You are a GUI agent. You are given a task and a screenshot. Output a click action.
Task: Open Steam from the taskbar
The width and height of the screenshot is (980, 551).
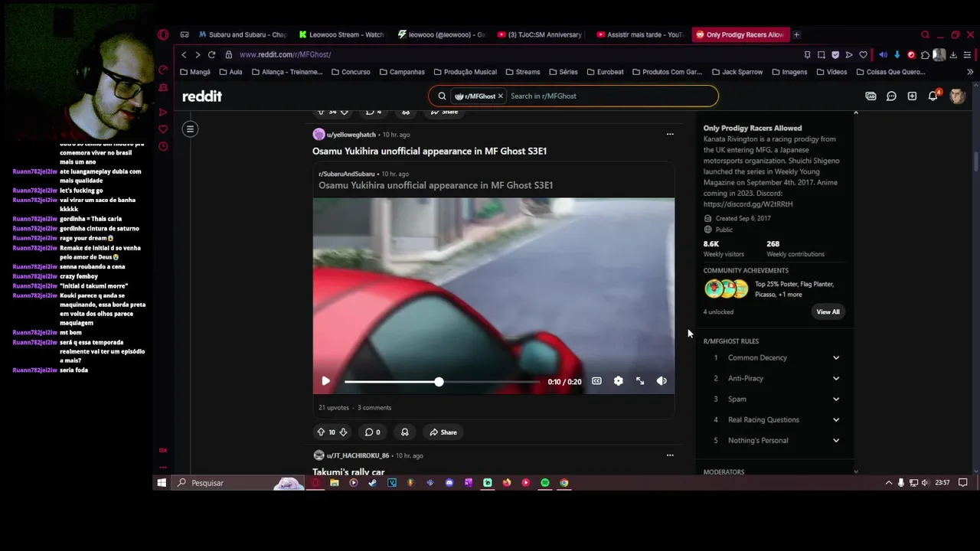pos(372,483)
